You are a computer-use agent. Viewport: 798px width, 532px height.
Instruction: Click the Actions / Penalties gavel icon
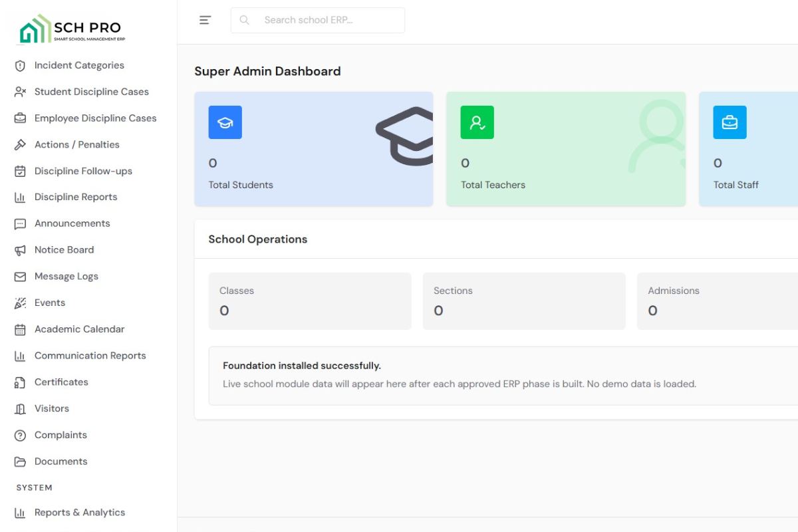coord(21,144)
